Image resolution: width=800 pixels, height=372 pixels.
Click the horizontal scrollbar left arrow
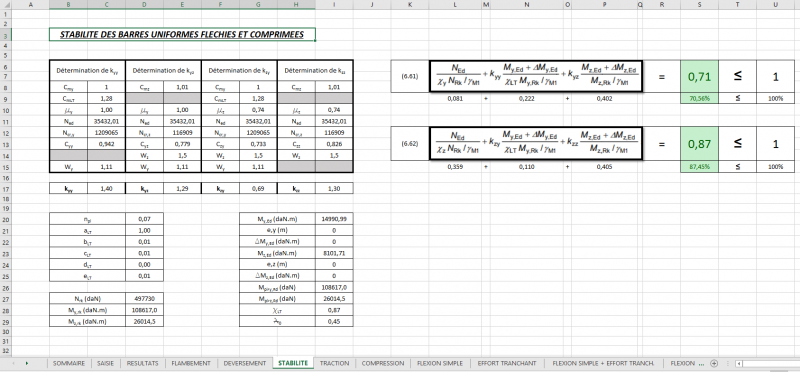pyautogui.click(x=740, y=363)
